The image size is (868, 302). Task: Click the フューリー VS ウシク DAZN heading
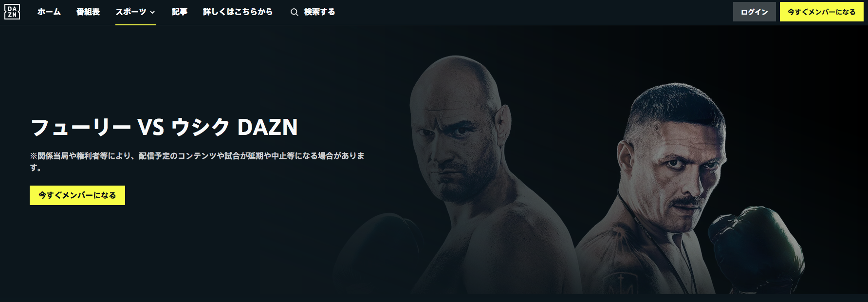(x=164, y=127)
